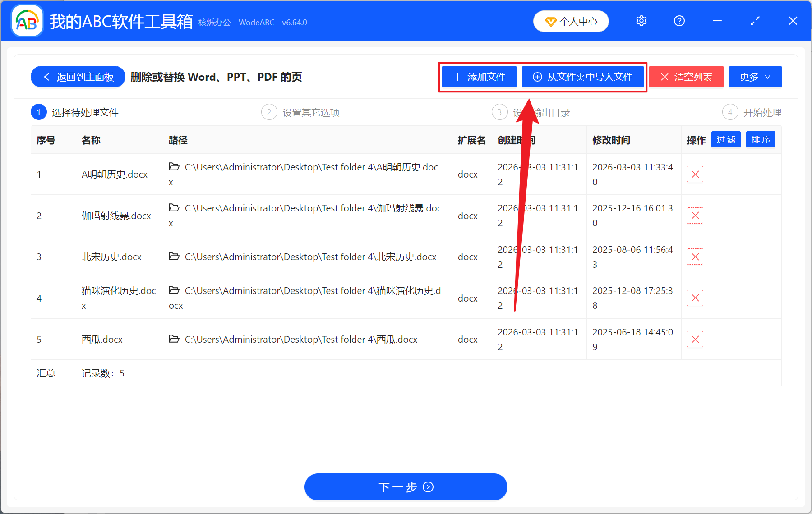Open folder icon beside 西瓜.docx path
The width and height of the screenshot is (812, 514).
click(x=174, y=339)
